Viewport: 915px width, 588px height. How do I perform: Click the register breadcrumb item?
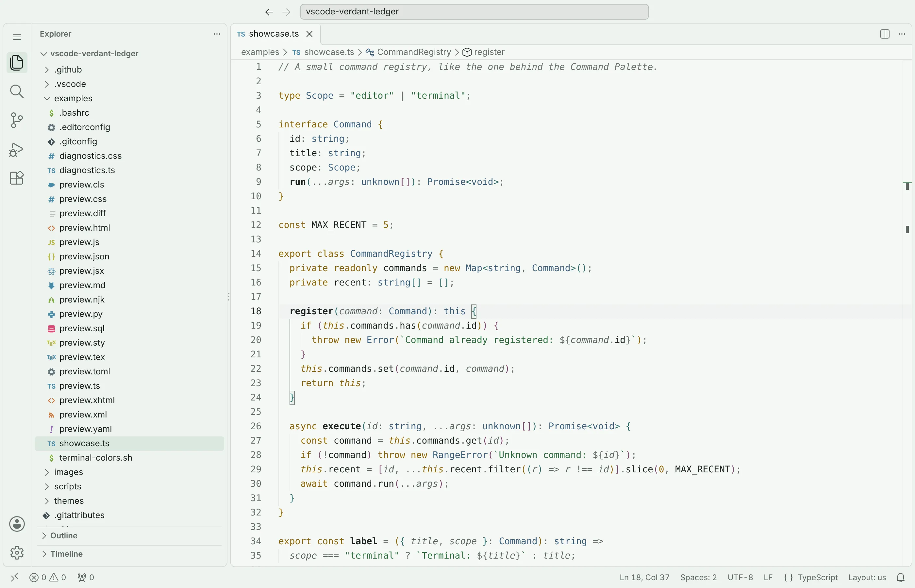(483, 52)
